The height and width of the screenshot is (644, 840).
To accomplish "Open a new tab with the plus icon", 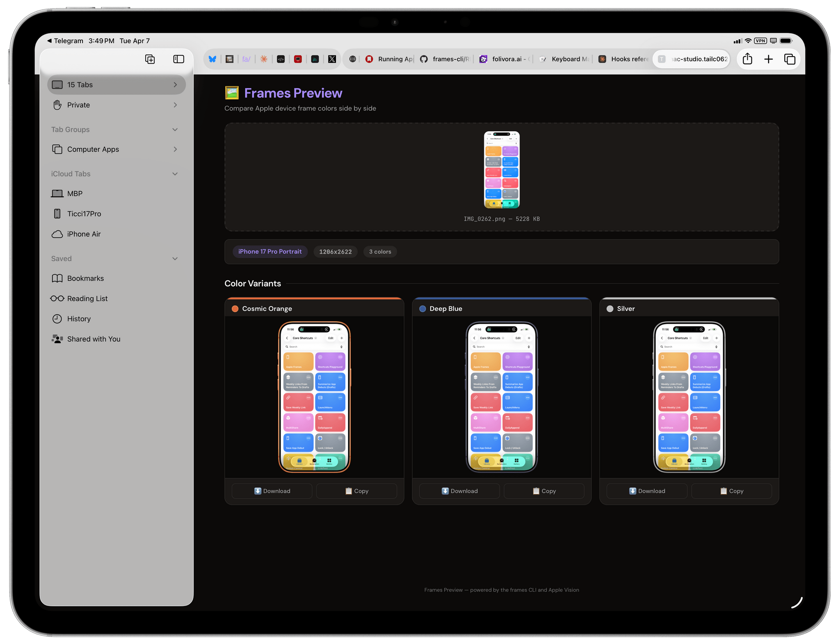I will (x=769, y=59).
